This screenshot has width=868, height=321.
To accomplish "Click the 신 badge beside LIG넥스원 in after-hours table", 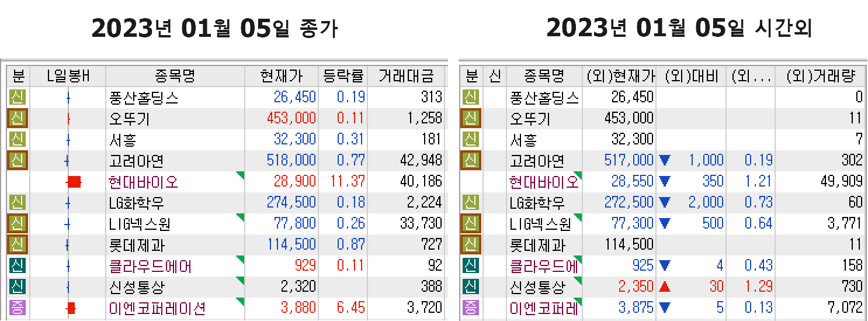I will click(x=471, y=224).
